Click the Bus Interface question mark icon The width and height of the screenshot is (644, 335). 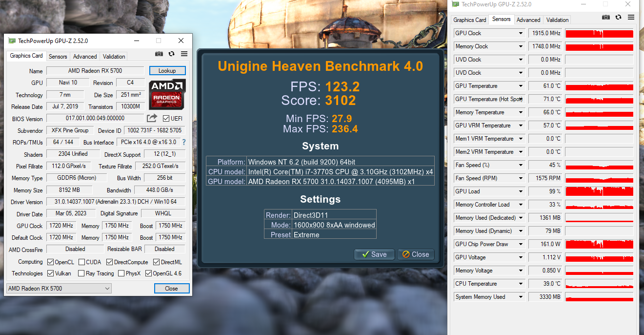pyautogui.click(x=184, y=143)
